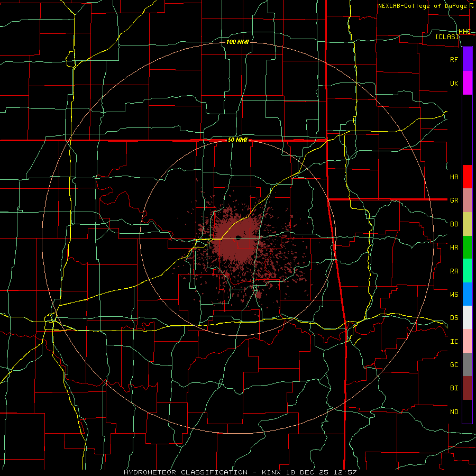Click the magenta UK color swatch

pyautogui.click(x=467, y=83)
